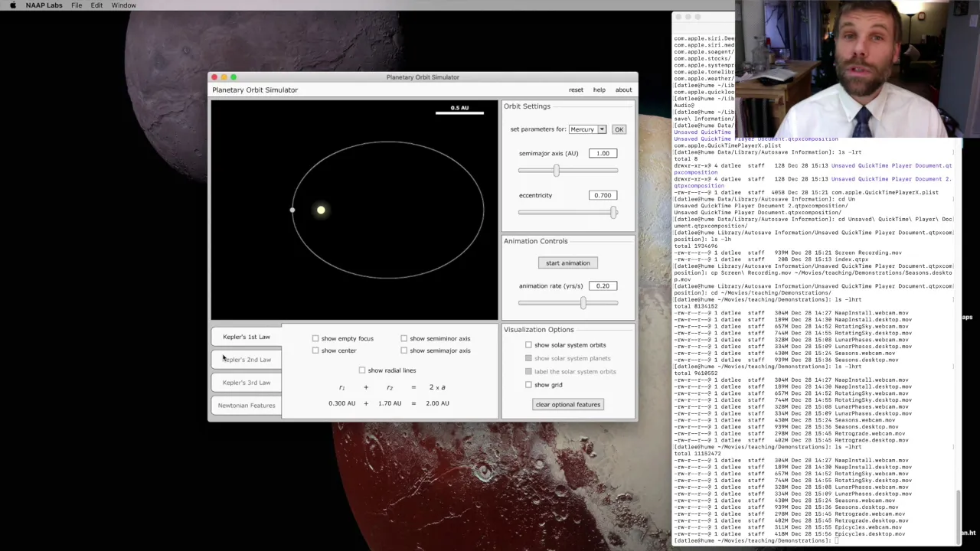The height and width of the screenshot is (551, 980).
Task: Open the Apple menu icon
Action: [x=12, y=5]
